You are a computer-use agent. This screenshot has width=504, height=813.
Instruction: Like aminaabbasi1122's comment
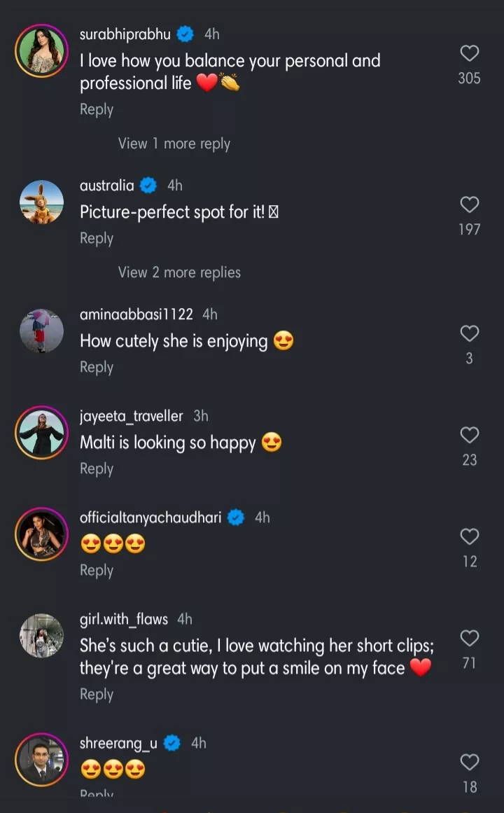point(469,333)
